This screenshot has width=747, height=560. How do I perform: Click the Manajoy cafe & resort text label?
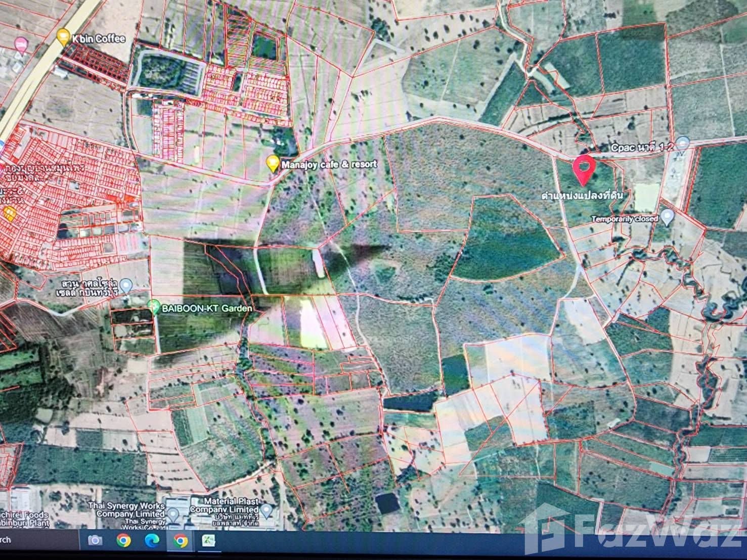[x=329, y=164]
